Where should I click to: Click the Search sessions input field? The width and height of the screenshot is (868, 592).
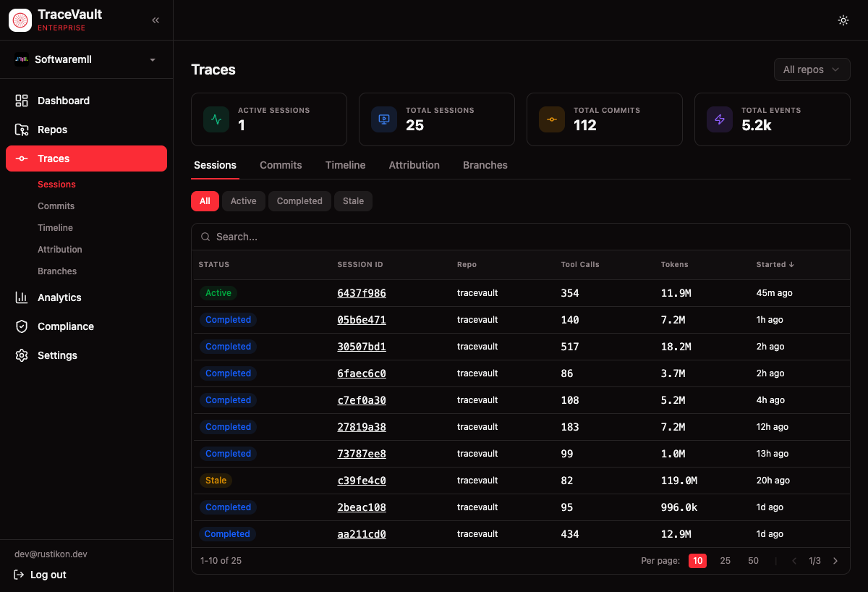click(x=521, y=237)
